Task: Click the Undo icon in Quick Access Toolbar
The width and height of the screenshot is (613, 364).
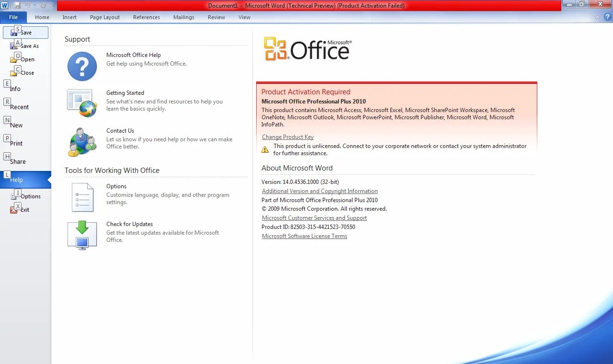Action: coord(28,5)
